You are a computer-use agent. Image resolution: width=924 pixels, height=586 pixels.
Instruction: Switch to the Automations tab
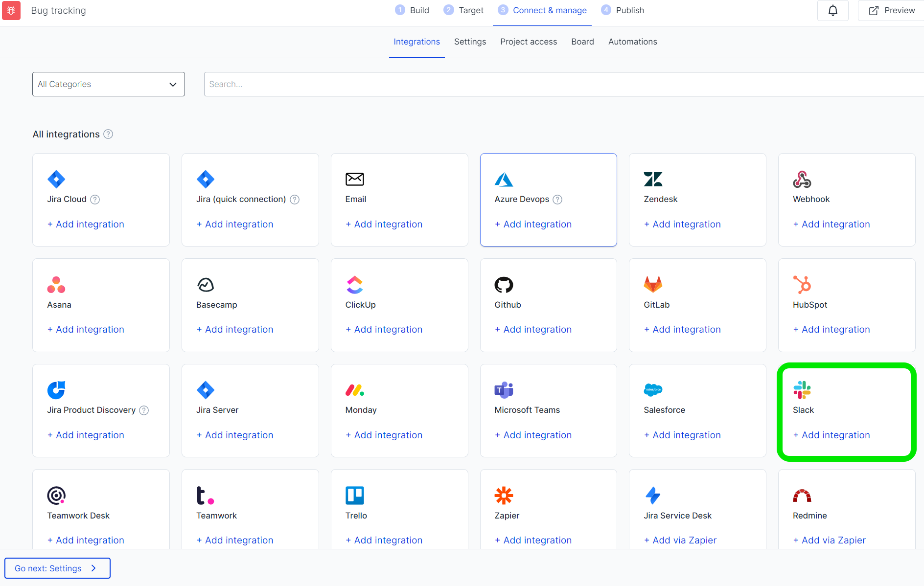[x=633, y=42]
